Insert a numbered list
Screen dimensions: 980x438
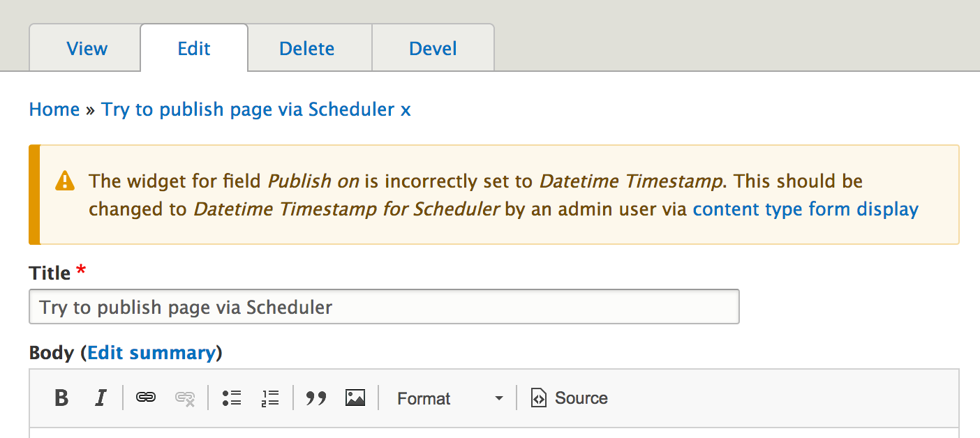pos(269,398)
